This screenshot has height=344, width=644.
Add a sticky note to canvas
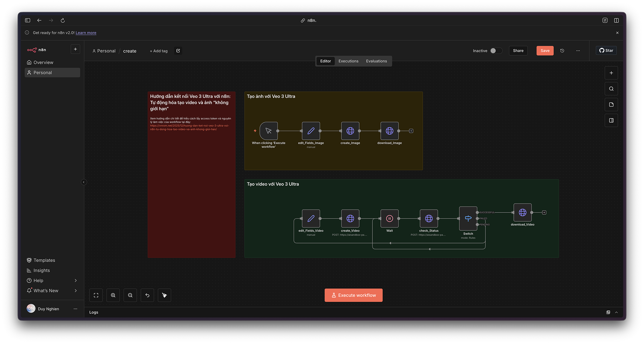point(611,105)
